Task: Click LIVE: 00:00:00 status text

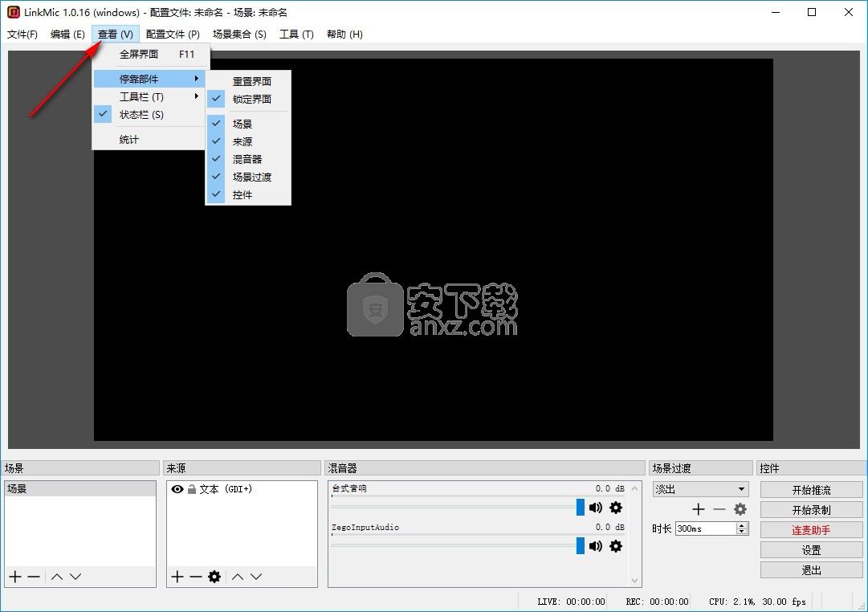Action: 571,602
